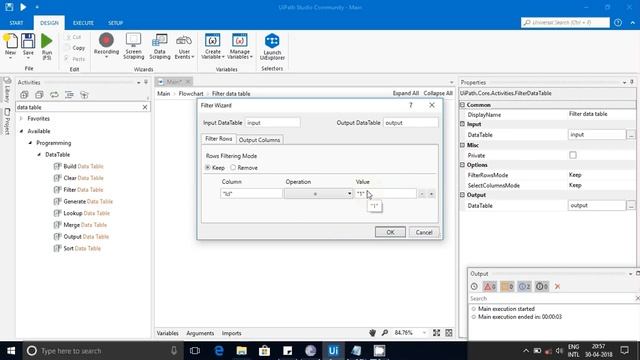Click the zoom magnifier icon in the designer footer
This screenshot has width=640, height=360.
point(384,333)
